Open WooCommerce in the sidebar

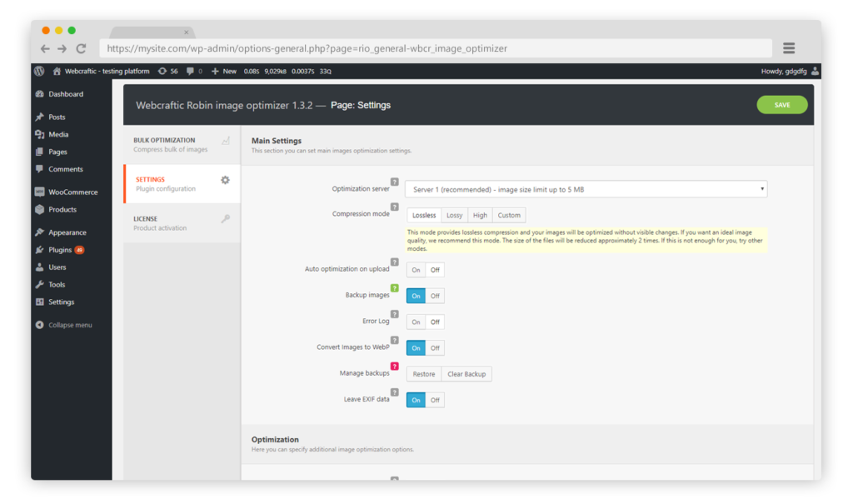[72, 192]
